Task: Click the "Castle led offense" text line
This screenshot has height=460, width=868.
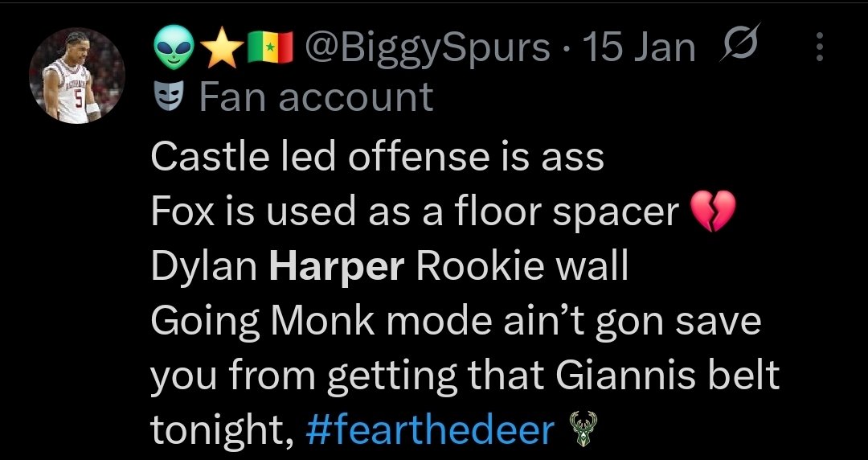Action: click(x=376, y=158)
